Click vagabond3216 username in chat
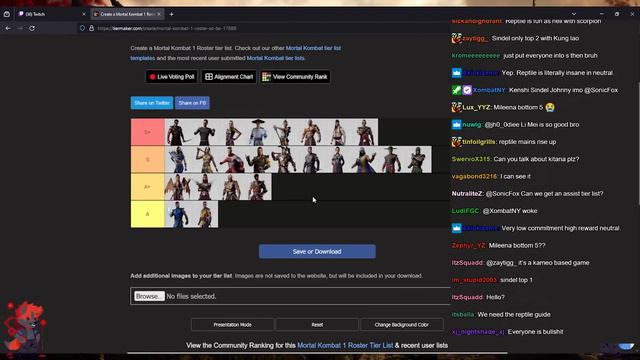The image size is (640, 360). (x=474, y=176)
